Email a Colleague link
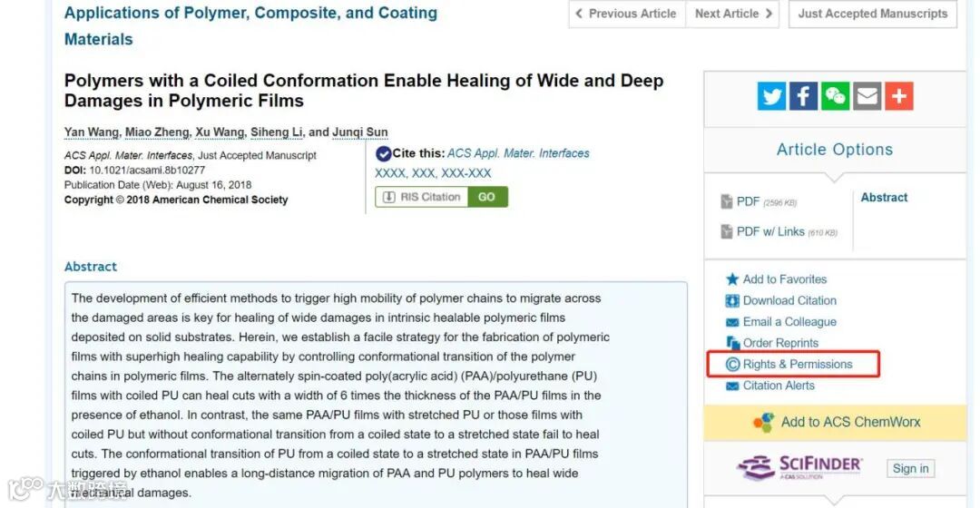This screenshot has width=980, height=508. (x=789, y=322)
